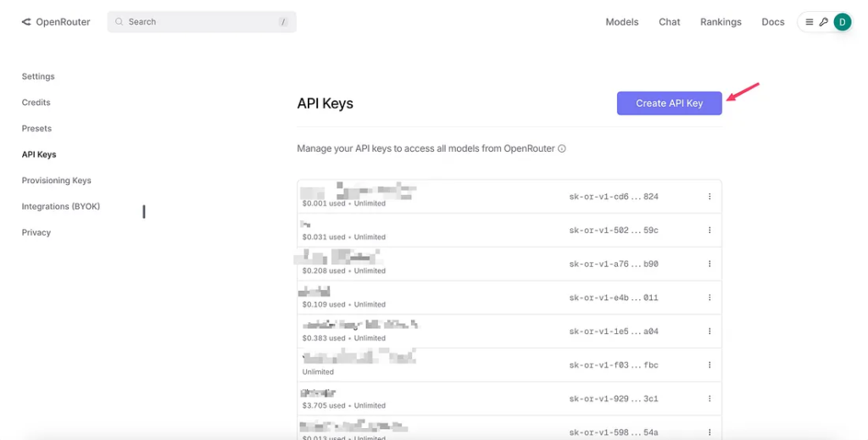Click the OpenRouter logo icon
This screenshot has width=868, height=440.
(x=26, y=22)
